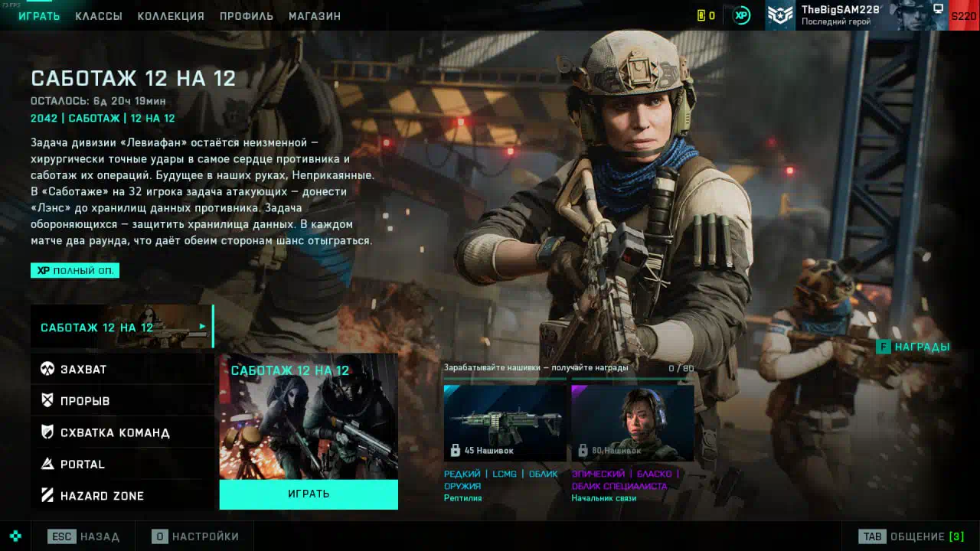Click the F key hint icon
The image size is (980, 551).
pos(884,347)
